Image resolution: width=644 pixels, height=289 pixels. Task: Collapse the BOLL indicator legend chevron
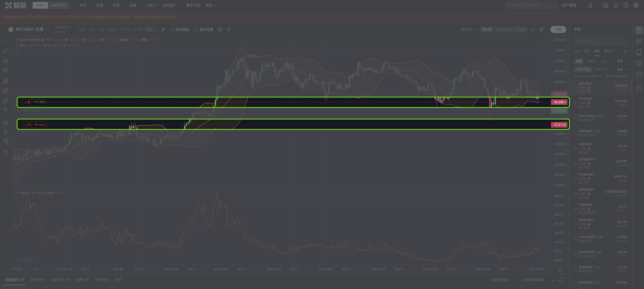point(17,45)
